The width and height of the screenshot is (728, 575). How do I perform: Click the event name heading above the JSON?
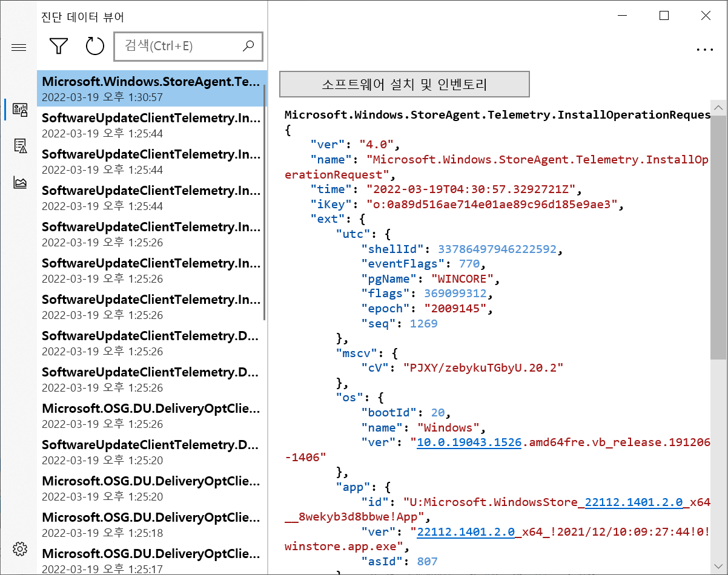pyautogui.click(x=497, y=115)
